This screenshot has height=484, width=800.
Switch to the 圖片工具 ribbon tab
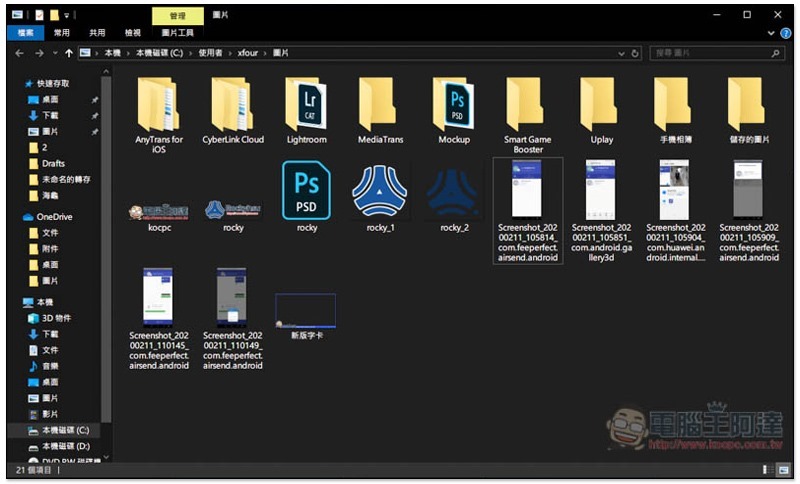point(178,33)
